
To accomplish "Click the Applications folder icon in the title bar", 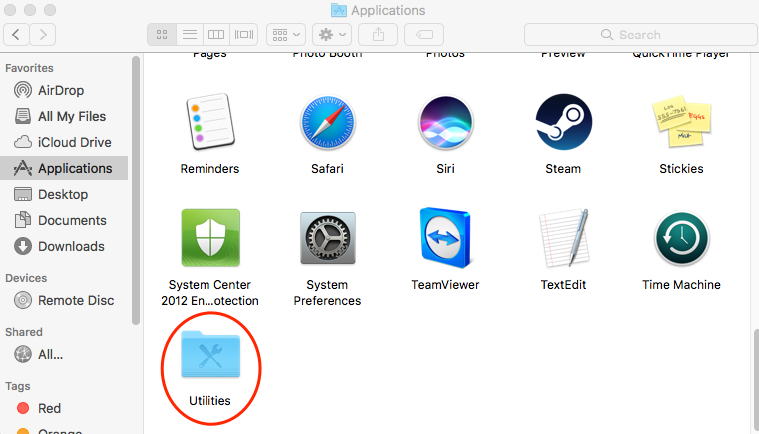I will pos(338,10).
